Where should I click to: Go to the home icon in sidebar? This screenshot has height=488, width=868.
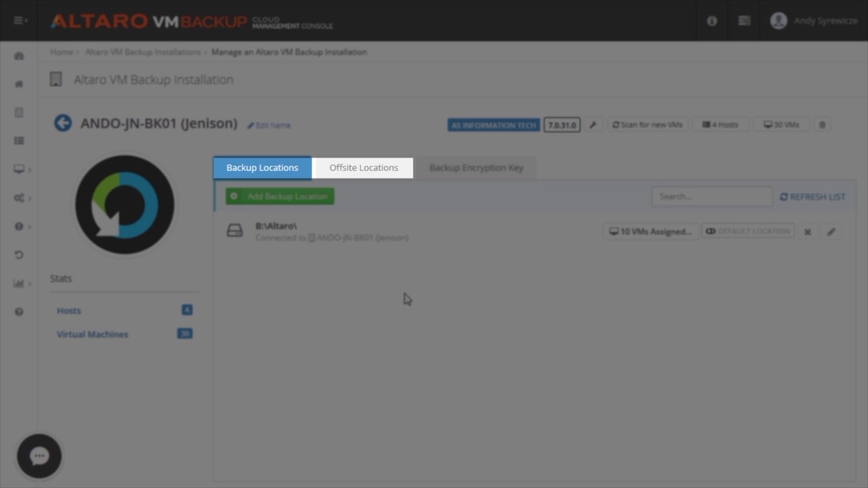tap(19, 84)
